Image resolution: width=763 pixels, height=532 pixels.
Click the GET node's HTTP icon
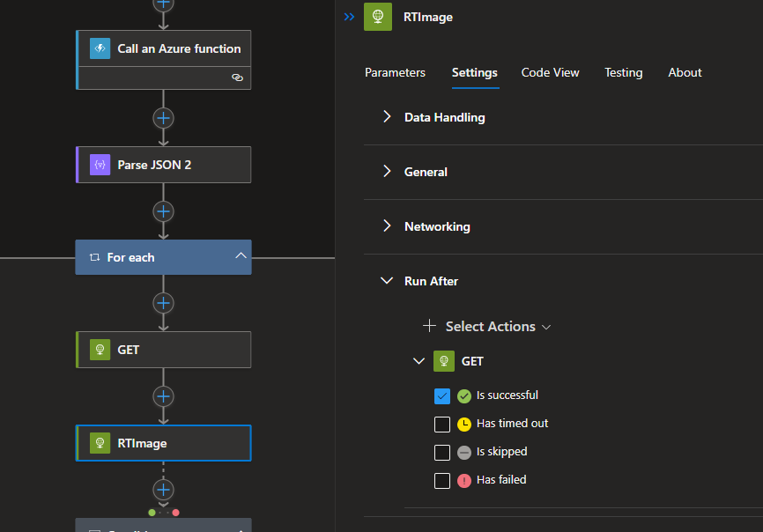[x=100, y=350]
